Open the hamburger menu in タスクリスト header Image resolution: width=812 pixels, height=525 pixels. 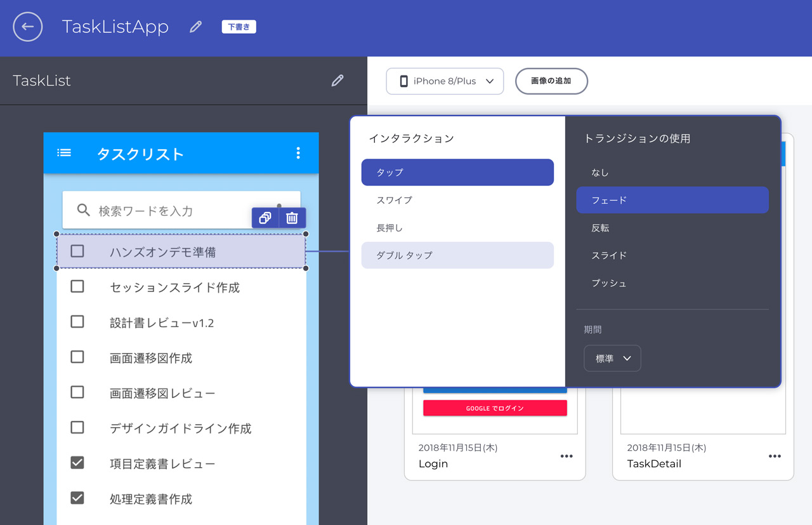tap(64, 153)
